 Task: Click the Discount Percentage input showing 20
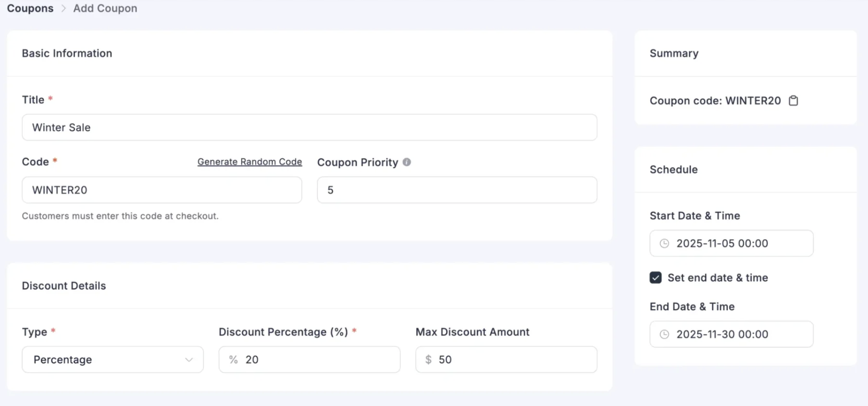(309, 360)
